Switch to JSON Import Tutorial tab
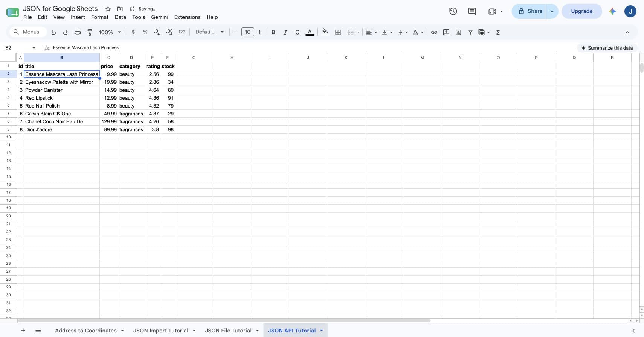644x337 pixels. 161,331
